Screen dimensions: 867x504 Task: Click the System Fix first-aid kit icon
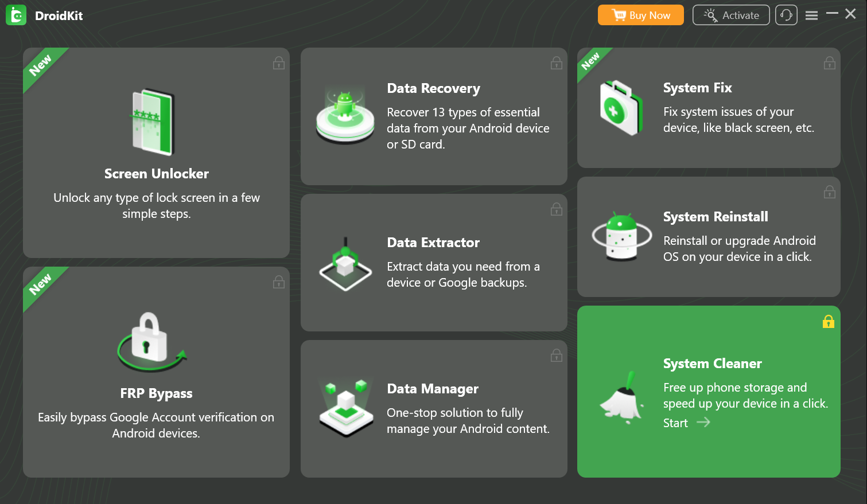pyautogui.click(x=621, y=108)
